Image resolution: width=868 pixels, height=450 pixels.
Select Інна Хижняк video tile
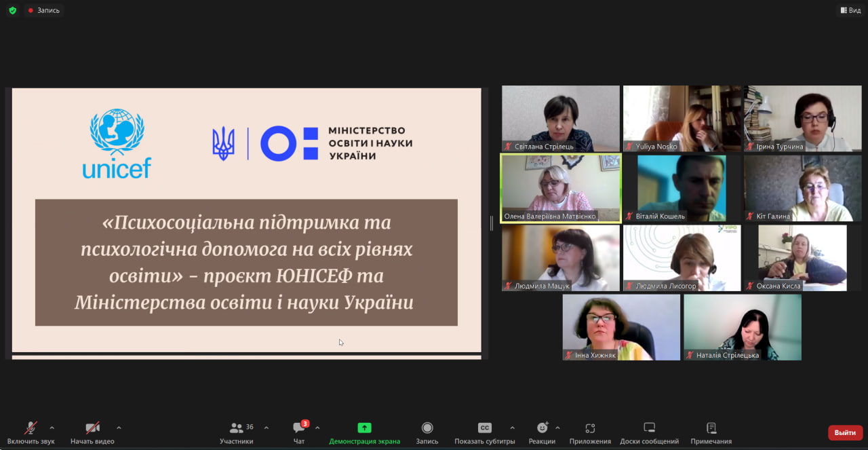(x=621, y=327)
